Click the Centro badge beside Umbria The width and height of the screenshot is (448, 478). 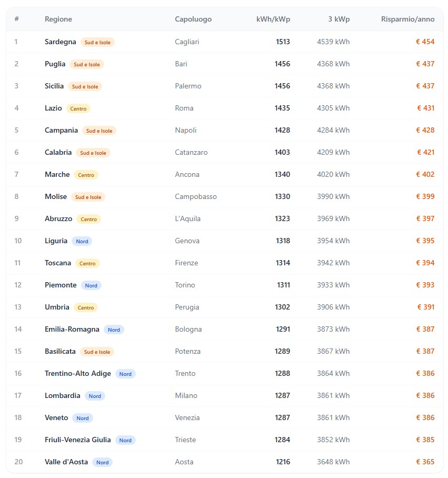coord(86,307)
